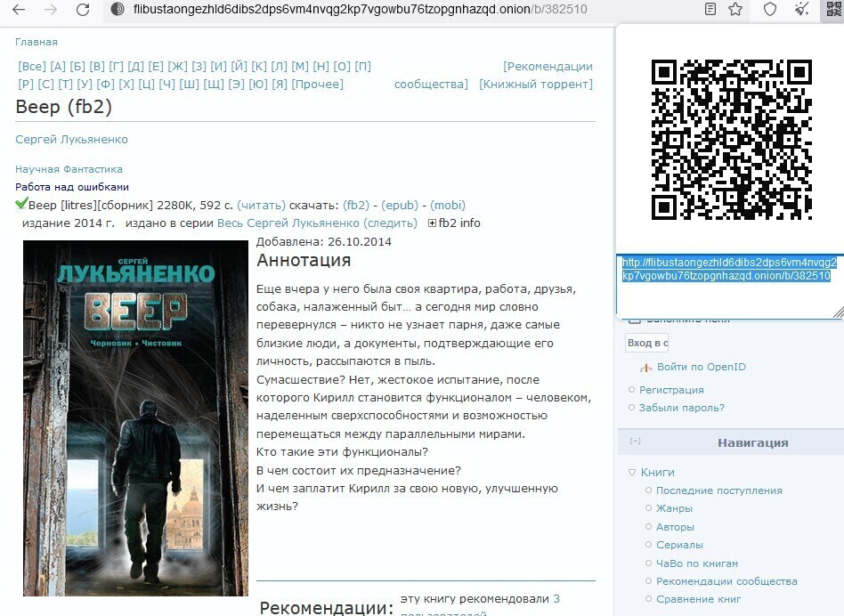
Task: Reload the page with the refresh icon
Action: point(83,9)
